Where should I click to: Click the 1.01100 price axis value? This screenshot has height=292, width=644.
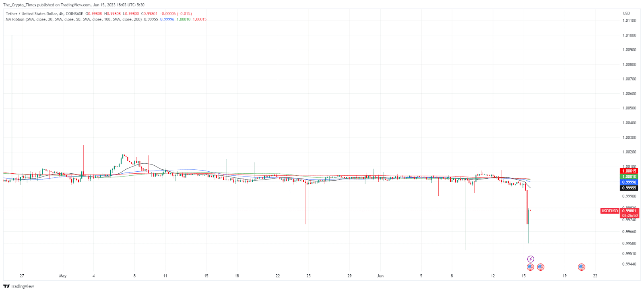(x=630, y=21)
